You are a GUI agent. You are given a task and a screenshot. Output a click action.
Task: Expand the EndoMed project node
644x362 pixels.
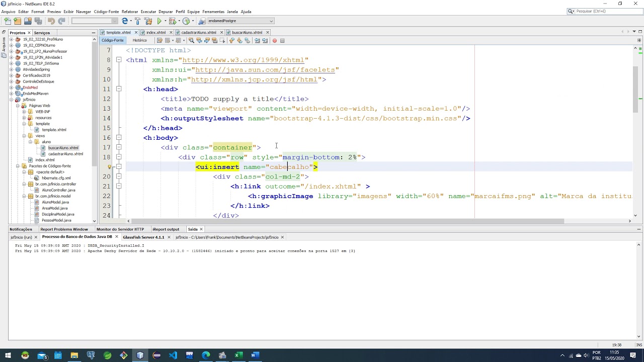(x=11, y=87)
